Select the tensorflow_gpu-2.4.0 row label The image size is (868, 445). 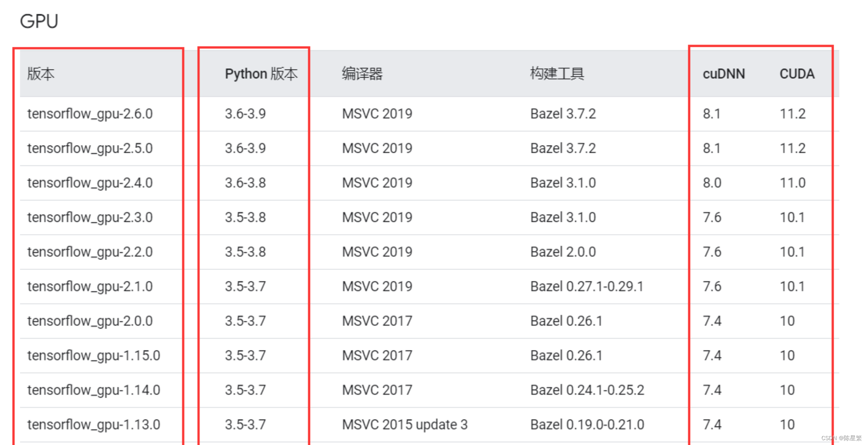point(90,183)
